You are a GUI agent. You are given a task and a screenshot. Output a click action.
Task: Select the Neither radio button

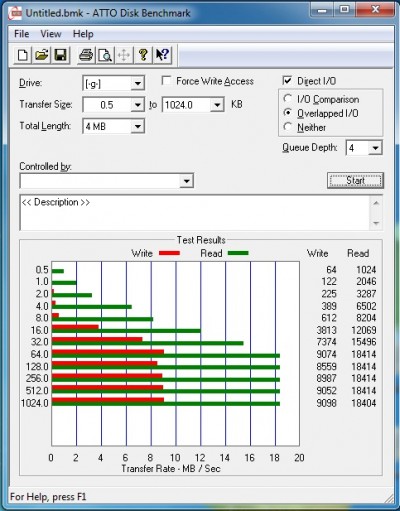point(288,127)
